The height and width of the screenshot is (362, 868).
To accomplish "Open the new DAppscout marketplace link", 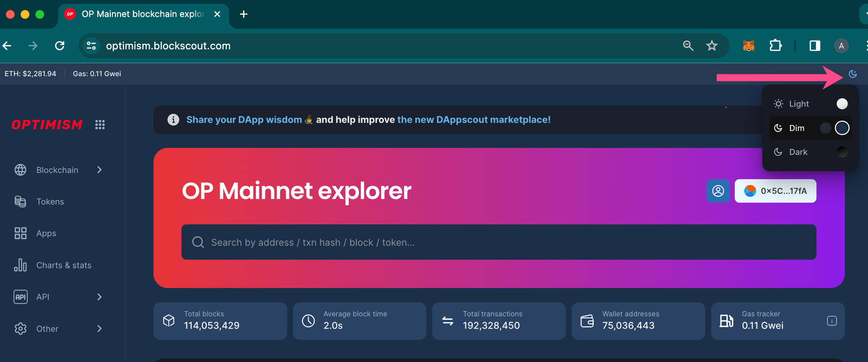I will (474, 120).
